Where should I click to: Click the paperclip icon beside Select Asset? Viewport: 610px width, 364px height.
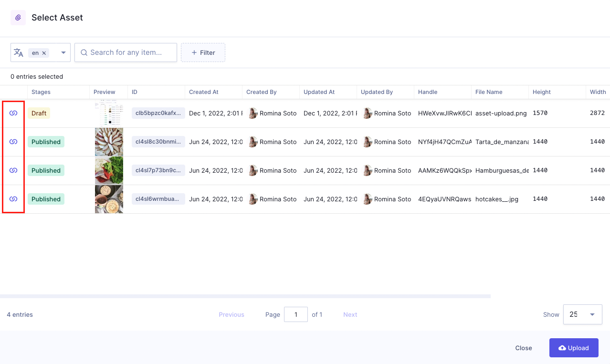click(18, 18)
